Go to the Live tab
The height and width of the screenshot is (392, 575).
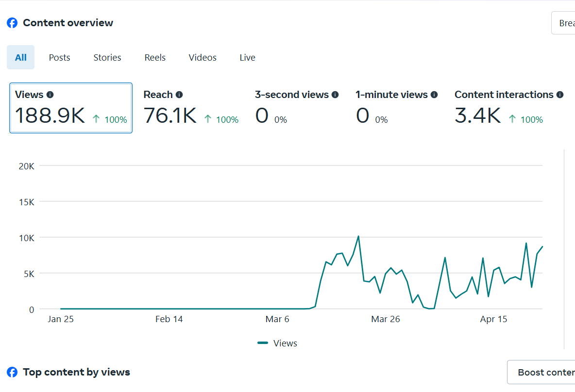pos(247,58)
